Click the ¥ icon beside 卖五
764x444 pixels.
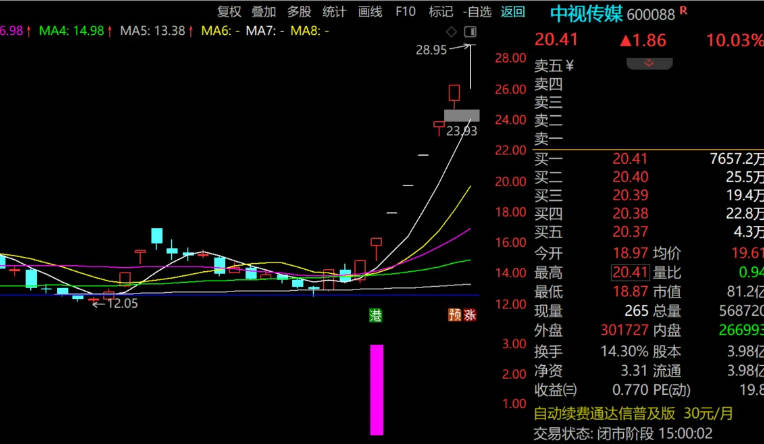coord(570,65)
